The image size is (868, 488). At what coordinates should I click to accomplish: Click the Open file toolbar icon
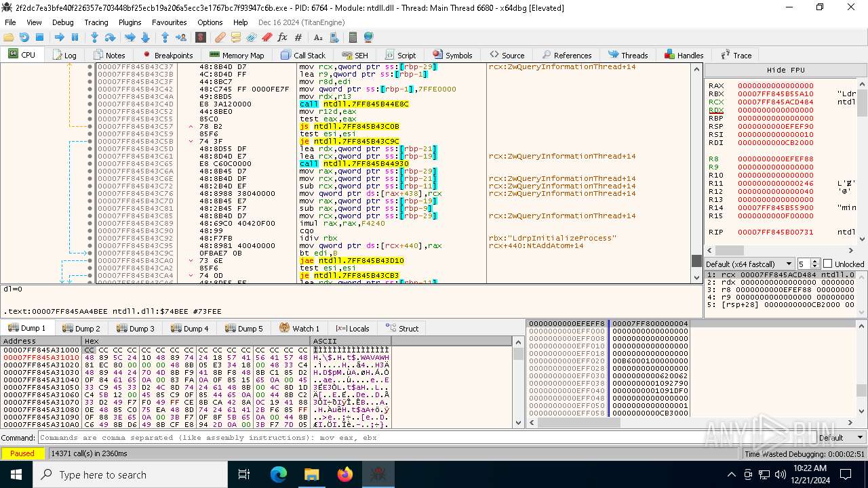point(9,37)
